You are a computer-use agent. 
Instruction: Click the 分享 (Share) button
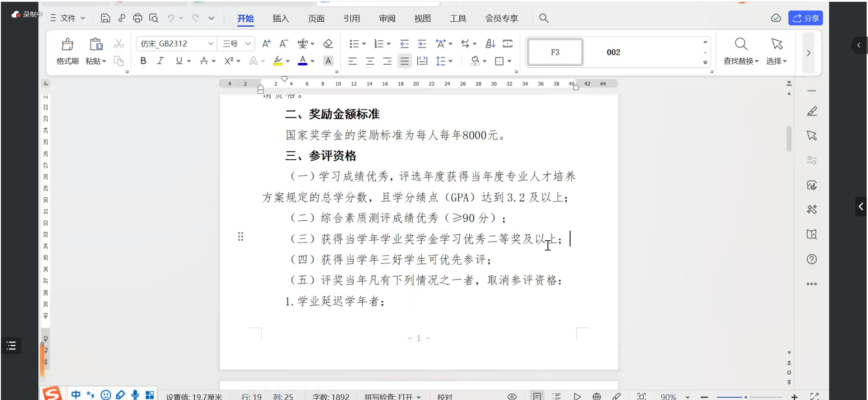coord(805,18)
